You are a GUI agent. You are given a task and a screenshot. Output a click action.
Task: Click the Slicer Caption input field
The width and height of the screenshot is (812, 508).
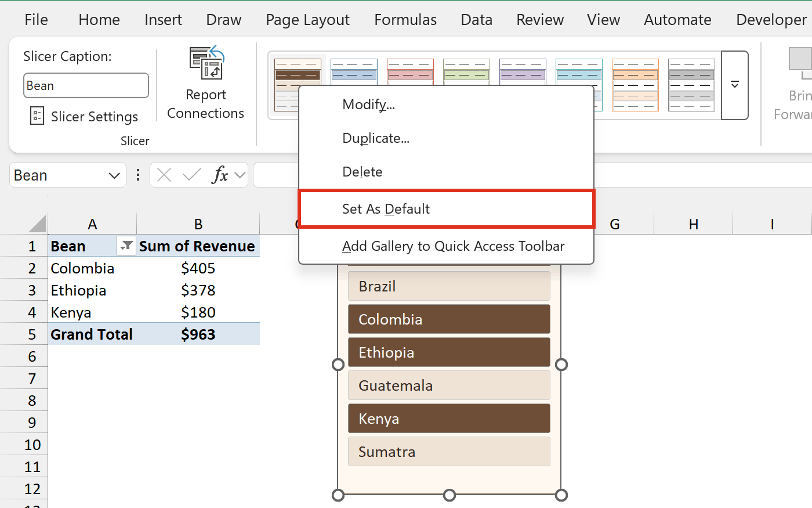86,85
